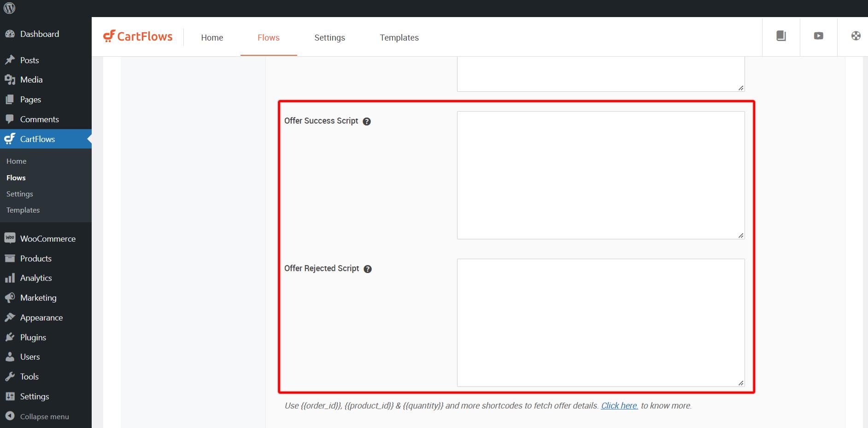Click the Collapse menu arrow icon
Image resolution: width=868 pixels, height=428 pixels.
pyautogui.click(x=10, y=416)
